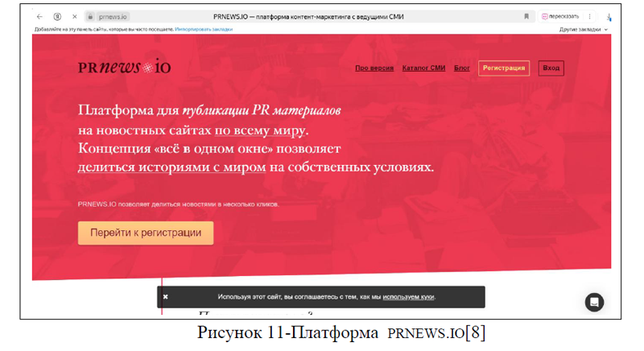
Task: Click the padlock site security icon
Action: click(90, 17)
